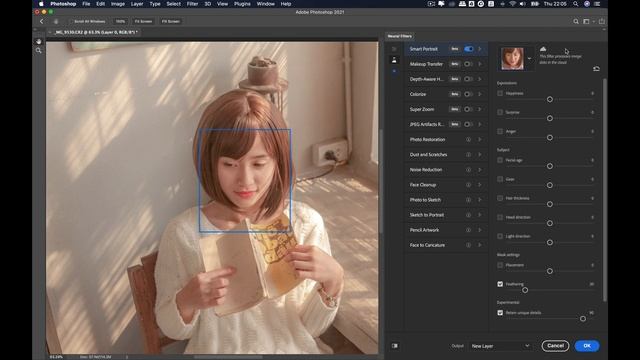This screenshot has width=640, height=360.
Task: Click the OK button
Action: click(587, 346)
